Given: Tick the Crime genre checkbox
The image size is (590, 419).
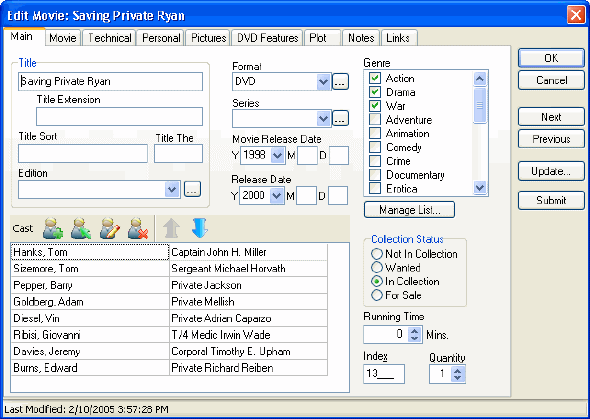Looking at the screenshot, I should 374,161.
